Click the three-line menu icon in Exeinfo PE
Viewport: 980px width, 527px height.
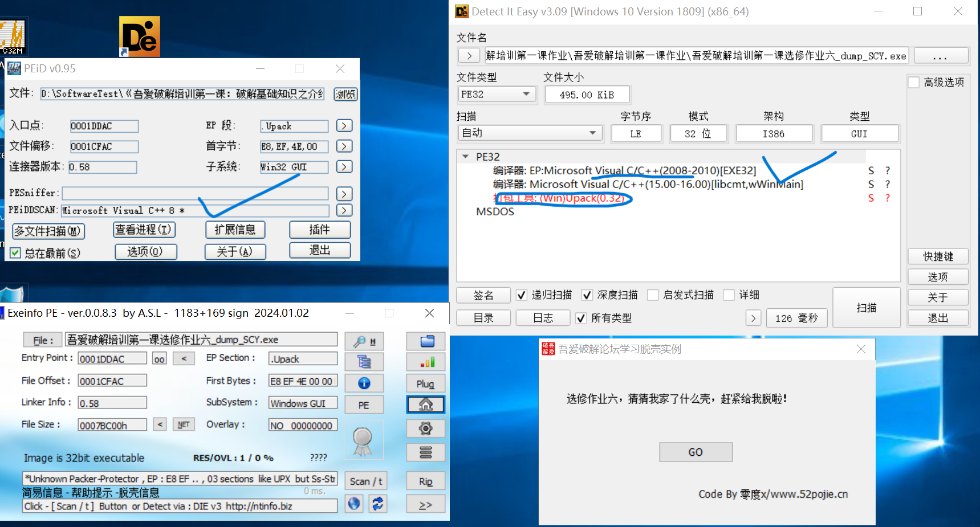426,452
